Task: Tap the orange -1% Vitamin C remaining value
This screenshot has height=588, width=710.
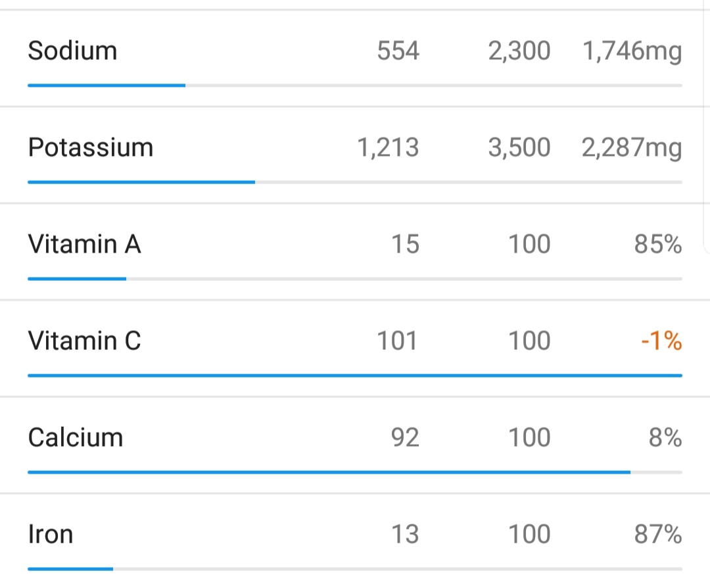Action: pos(661,341)
